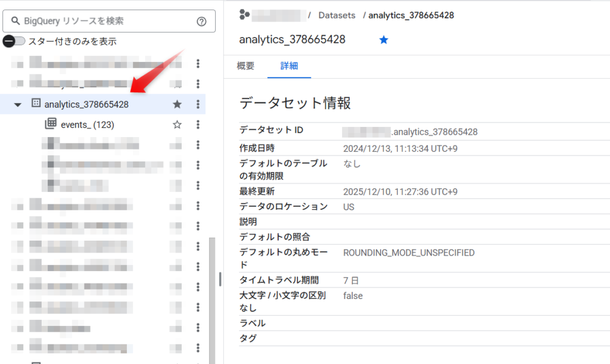
Task: Click the explorer panel vertical scrollbar
Action: pyautogui.click(x=211, y=298)
